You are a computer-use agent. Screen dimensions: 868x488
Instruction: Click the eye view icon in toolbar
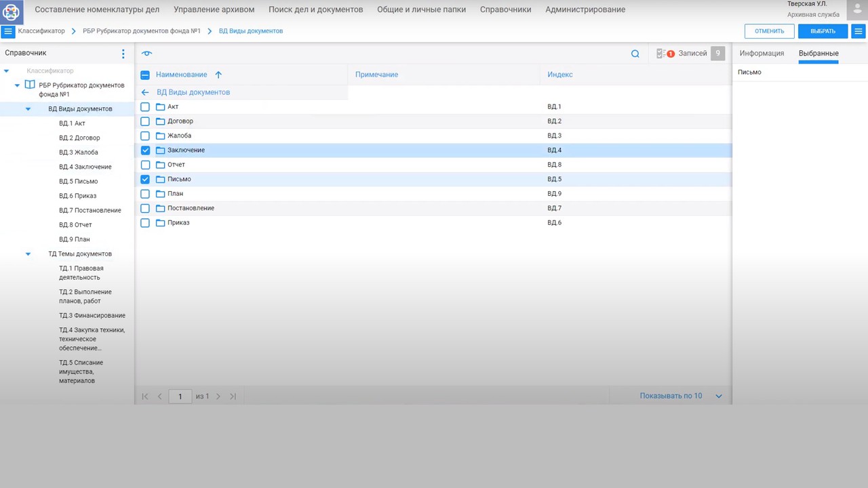tap(146, 54)
